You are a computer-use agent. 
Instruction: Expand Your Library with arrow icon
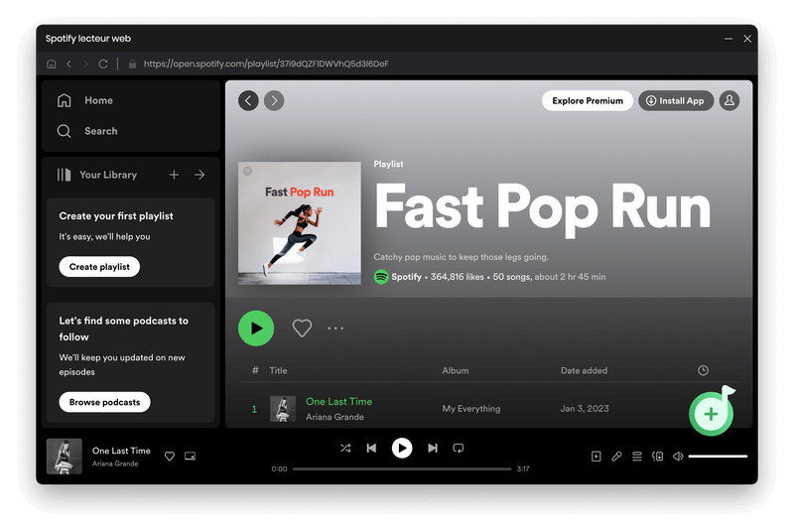(x=199, y=175)
